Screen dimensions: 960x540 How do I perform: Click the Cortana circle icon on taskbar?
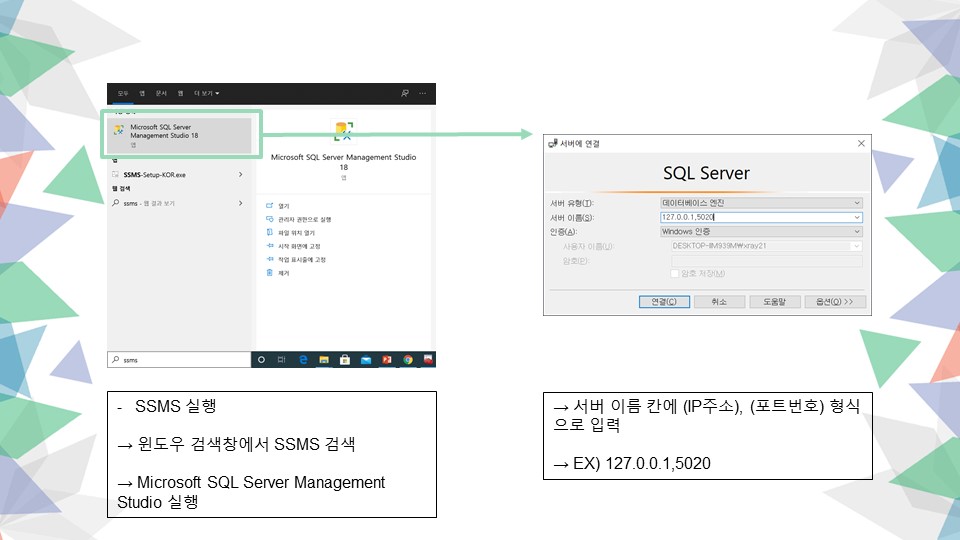tap(261, 359)
